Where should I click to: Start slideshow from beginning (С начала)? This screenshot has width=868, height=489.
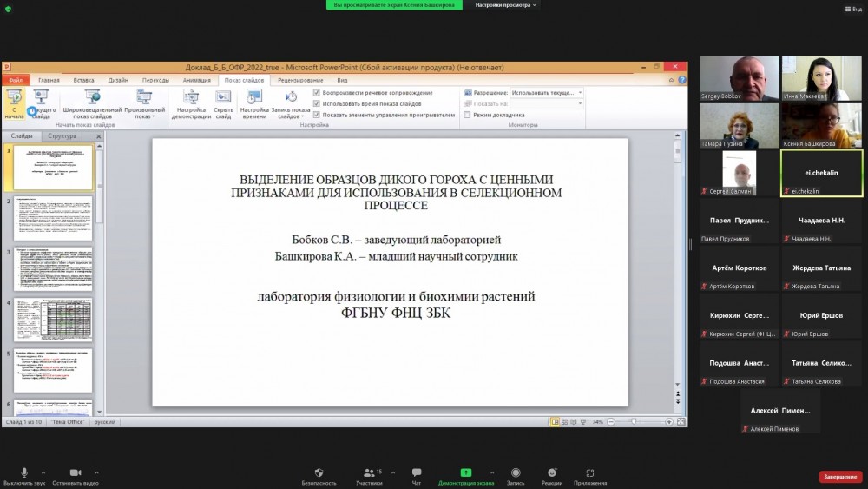(x=14, y=102)
